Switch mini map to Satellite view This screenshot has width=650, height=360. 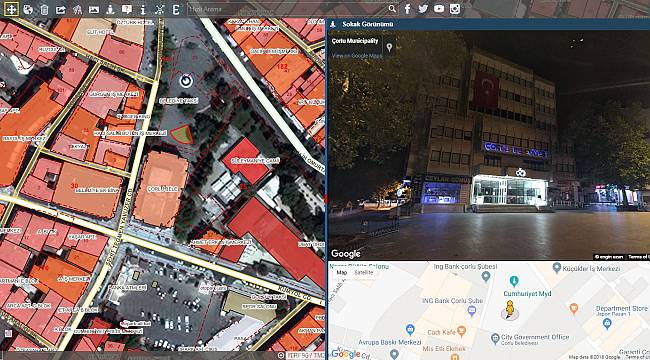pos(364,272)
